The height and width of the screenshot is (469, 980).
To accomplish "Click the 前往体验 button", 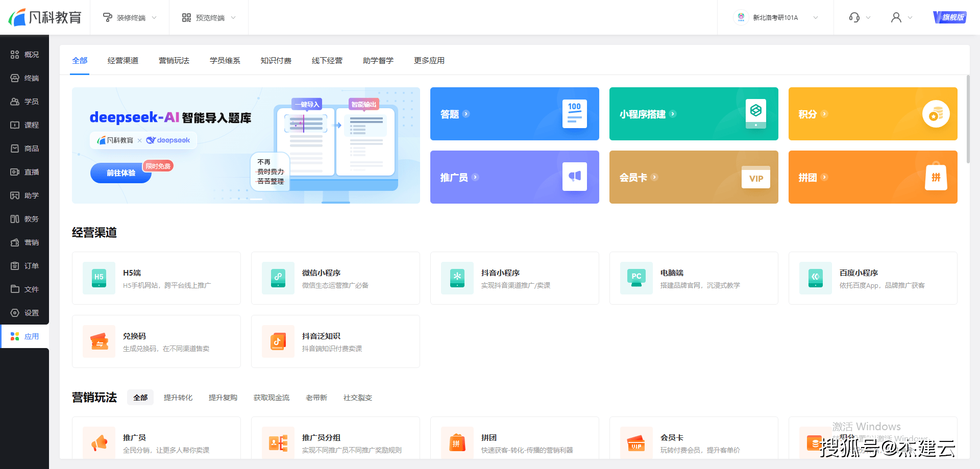I will point(121,173).
